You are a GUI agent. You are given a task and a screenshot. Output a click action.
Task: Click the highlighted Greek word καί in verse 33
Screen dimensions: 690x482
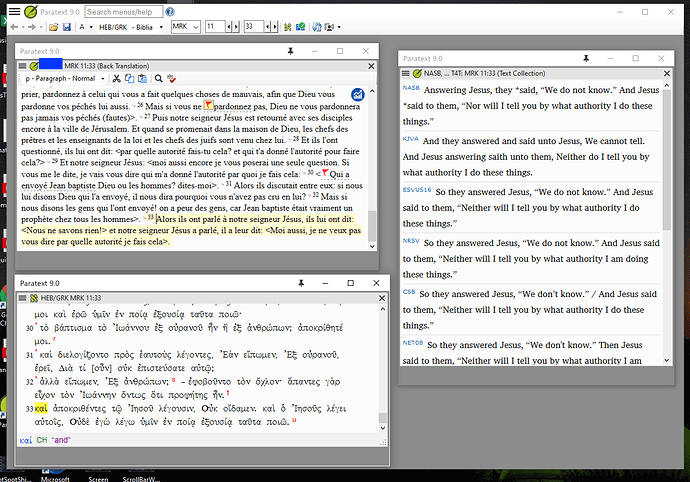click(x=41, y=409)
